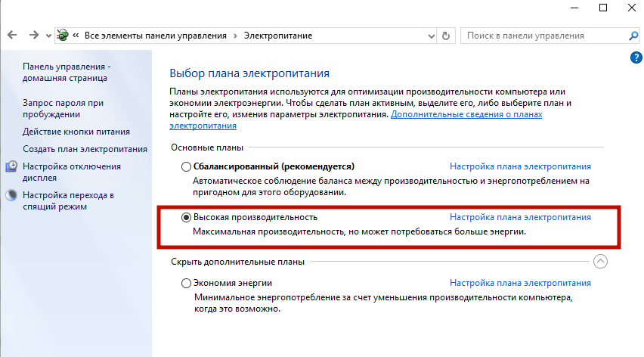This screenshot has height=357, width=644.
Task: Open 'Дополнительные сведения о планах электропитания' link
Action: 466,114
